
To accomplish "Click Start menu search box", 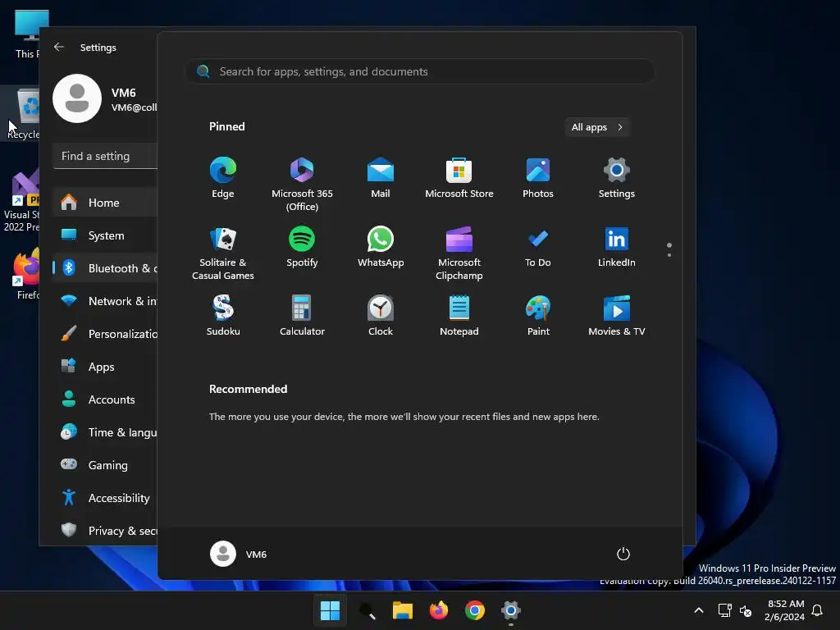I will pos(420,71).
